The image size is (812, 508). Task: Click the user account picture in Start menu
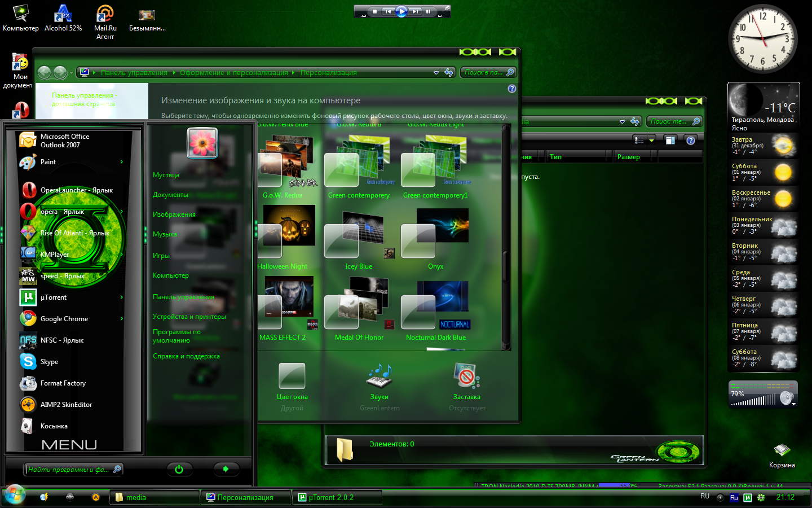(202, 142)
